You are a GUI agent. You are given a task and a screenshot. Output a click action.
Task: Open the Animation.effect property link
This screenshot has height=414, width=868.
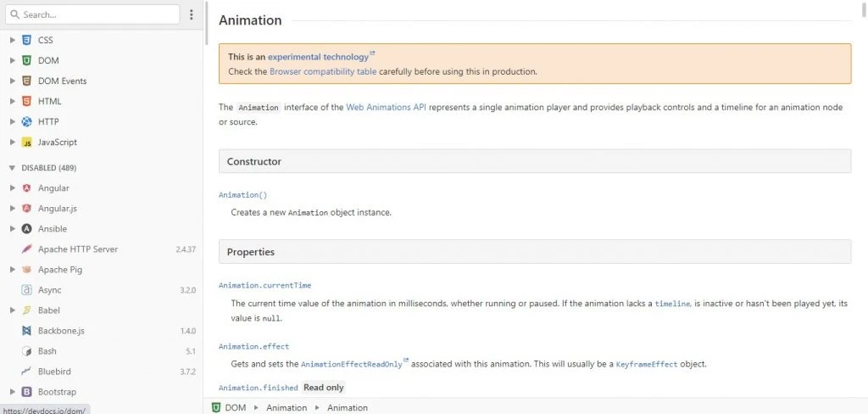tap(254, 346)
